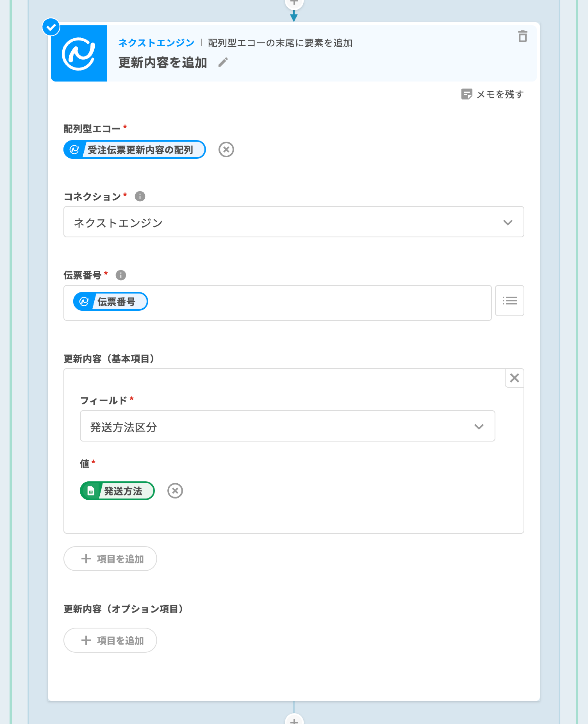Edit the step name with pencil icon
The image size is (588, 724).
tap(223, 62)
